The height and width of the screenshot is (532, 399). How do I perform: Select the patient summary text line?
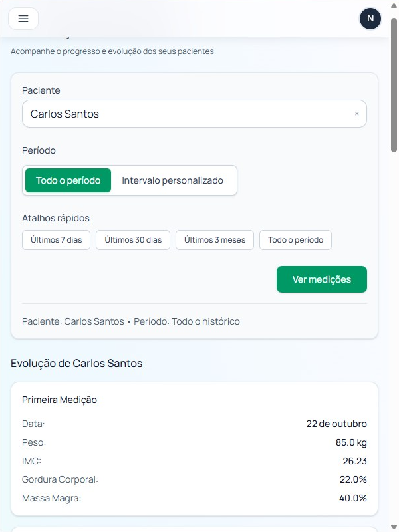pos(130,321)
